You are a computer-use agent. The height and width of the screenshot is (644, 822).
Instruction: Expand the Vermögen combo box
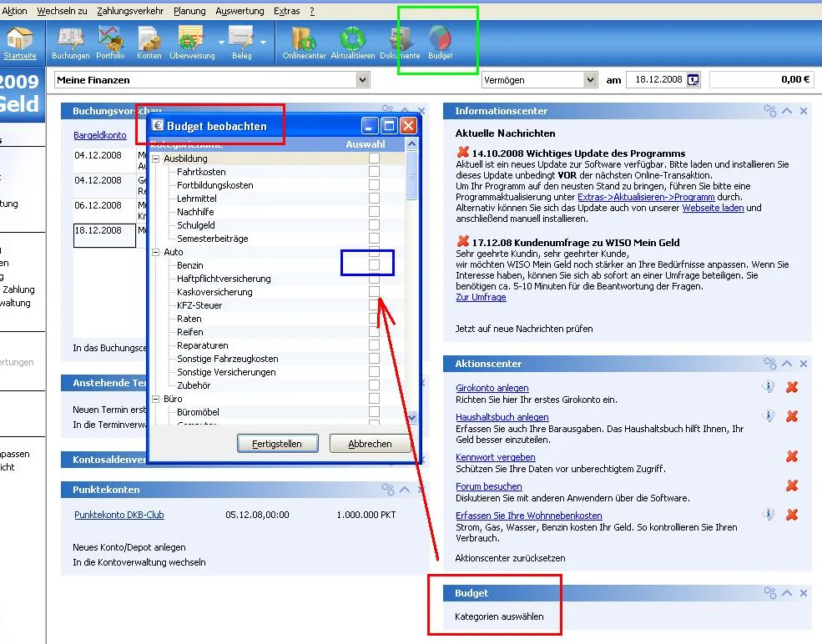point(590,80)
